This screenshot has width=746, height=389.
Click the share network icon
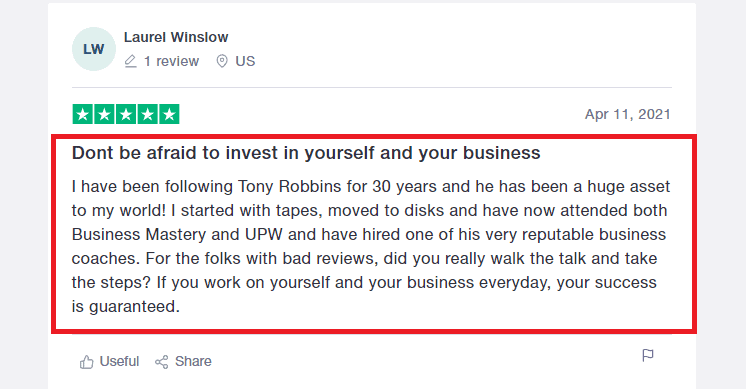tap(162, 362)
